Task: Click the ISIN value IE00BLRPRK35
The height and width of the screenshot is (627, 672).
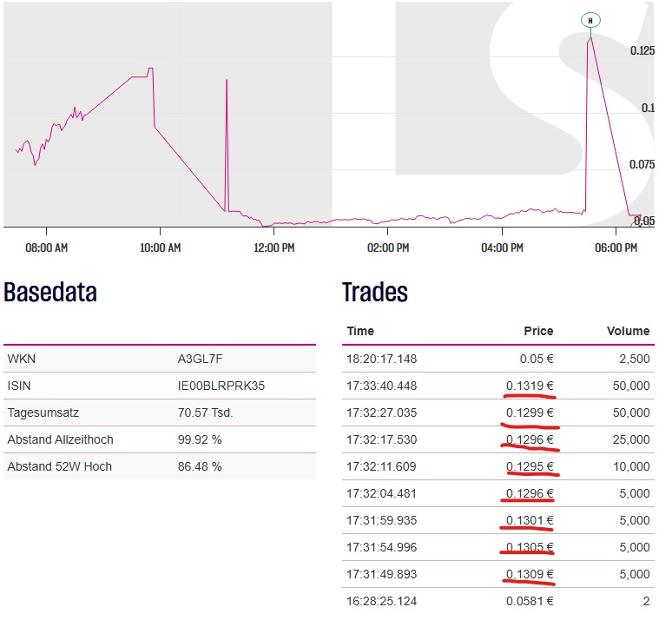Action: [218, 386]
